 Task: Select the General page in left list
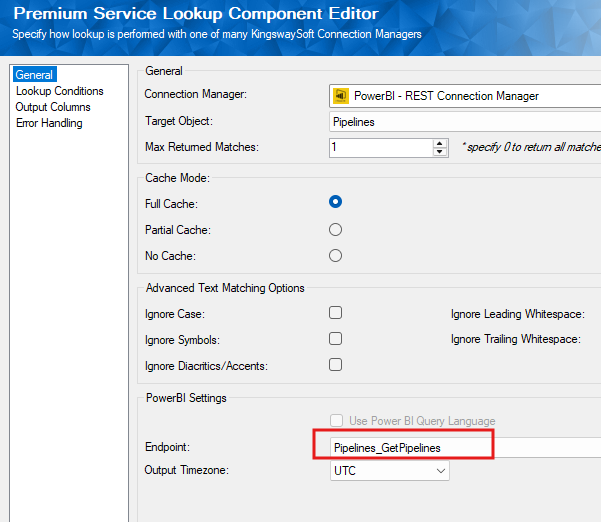point(34,75)
